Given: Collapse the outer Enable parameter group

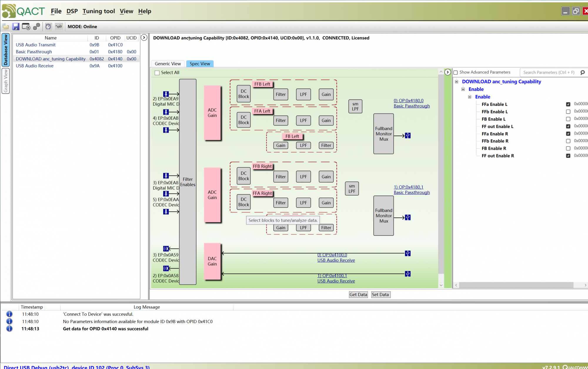Looking at the screenshot, I should point(463,89).
